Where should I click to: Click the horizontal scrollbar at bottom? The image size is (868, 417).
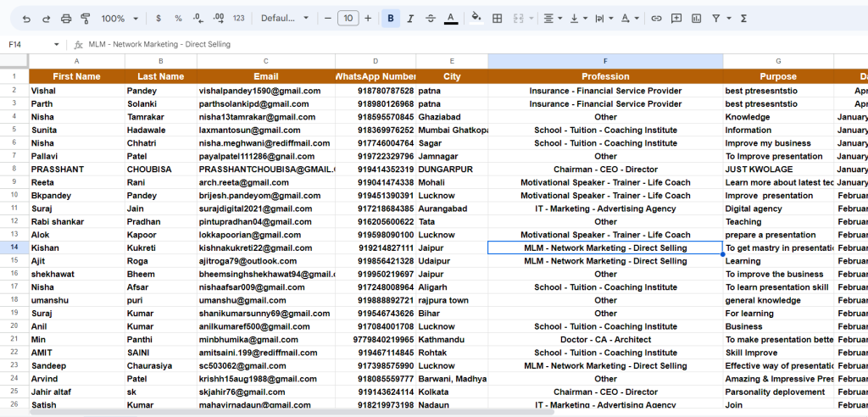tap(292, 412)
